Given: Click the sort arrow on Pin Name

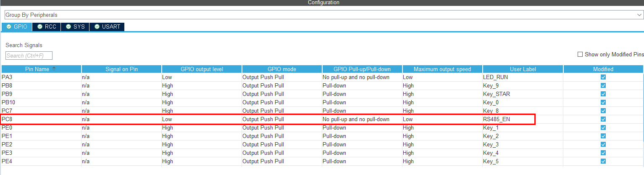Looking at the screenshot, I should point(54,69).
